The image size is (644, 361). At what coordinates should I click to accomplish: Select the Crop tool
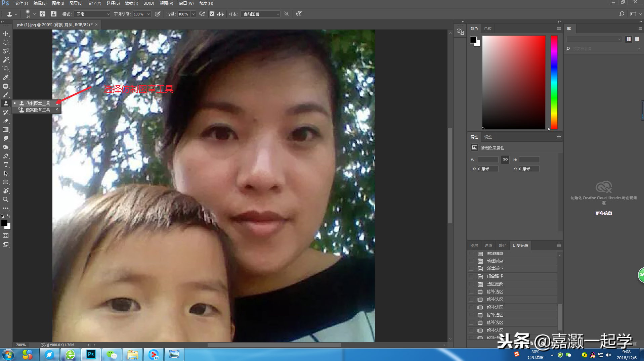click(6, 69)
